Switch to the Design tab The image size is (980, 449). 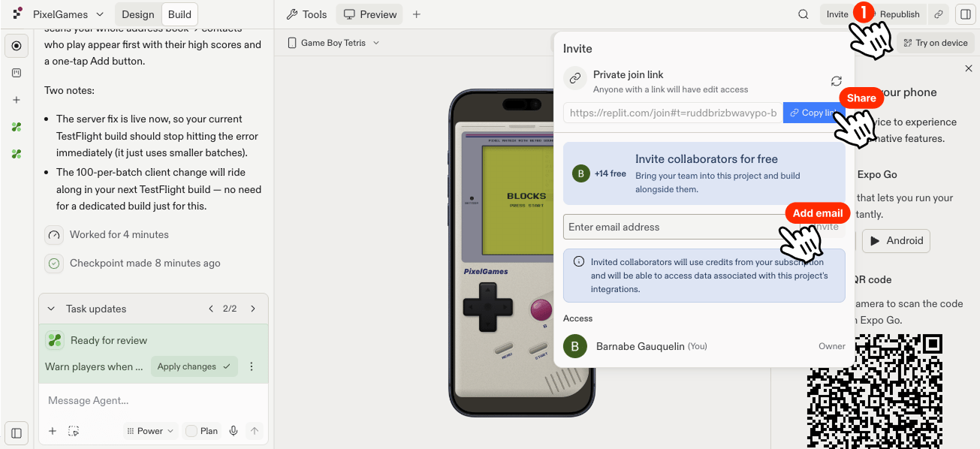[137, 14]
